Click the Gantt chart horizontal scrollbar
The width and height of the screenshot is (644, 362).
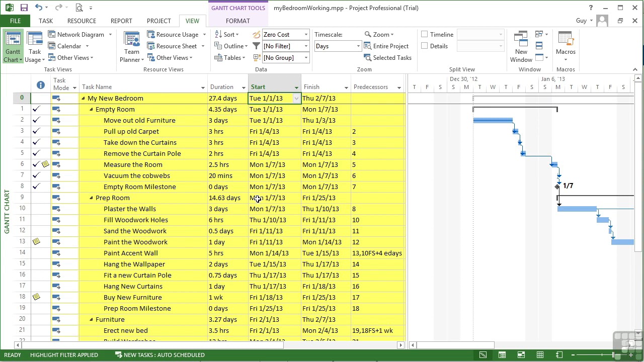455,345
